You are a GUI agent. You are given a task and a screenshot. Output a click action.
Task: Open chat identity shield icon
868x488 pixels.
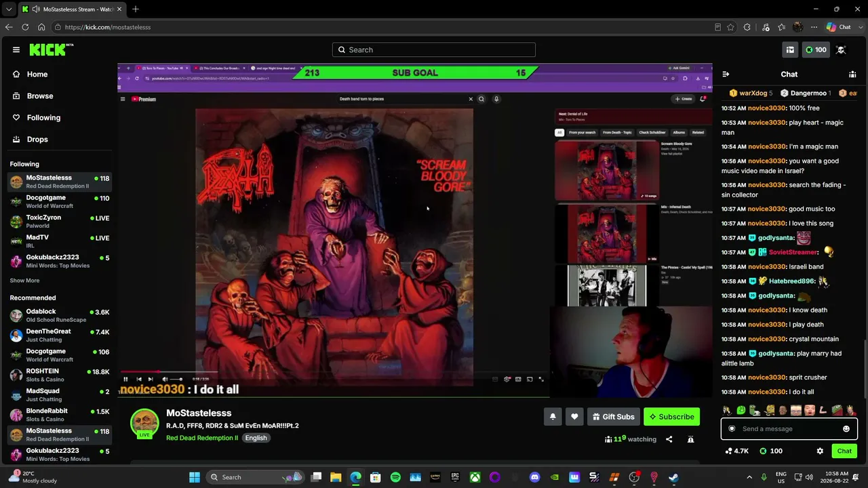tap(732, 429)
